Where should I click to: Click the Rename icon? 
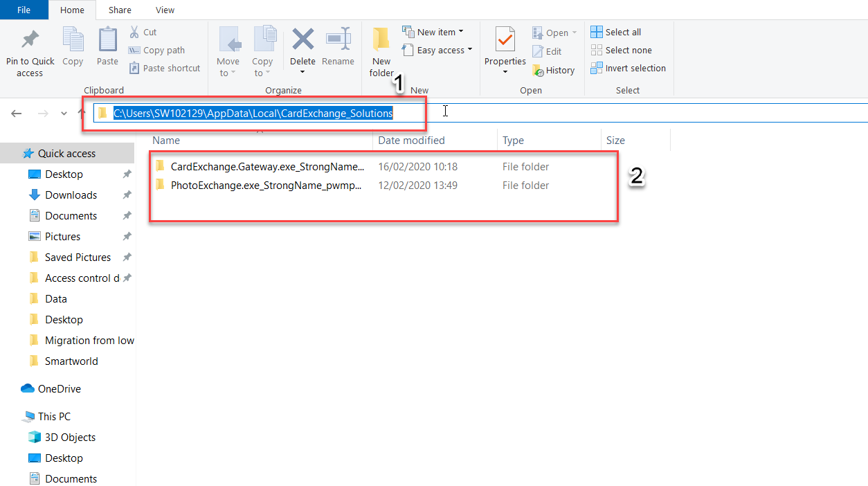point(338,39)
